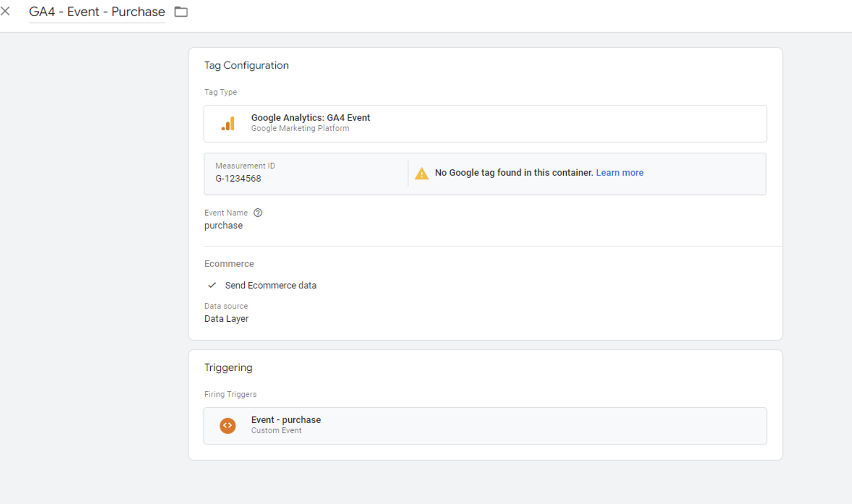This screenshot has height=504, width=852.
Task: Click the event name value purchase
Action: (x=223, y=226)
